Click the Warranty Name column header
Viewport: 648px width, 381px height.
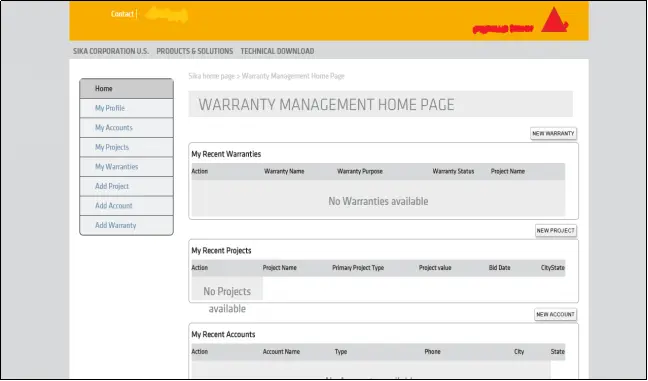(x=284, y=171)
